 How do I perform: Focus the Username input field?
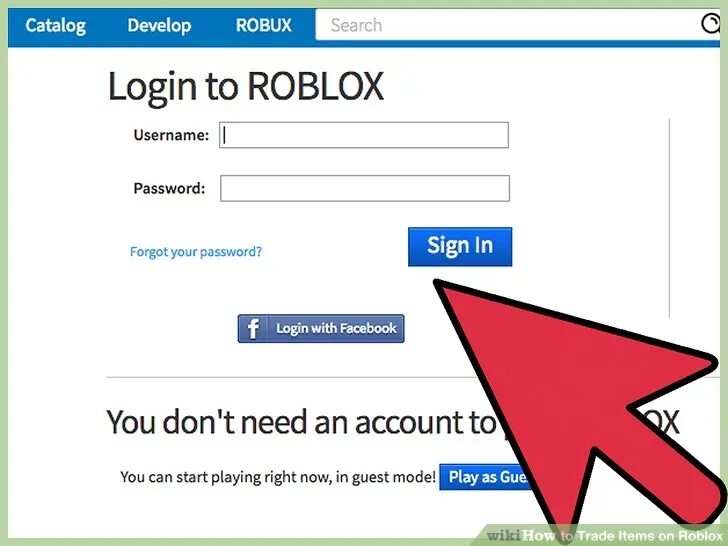pyautogui.click(x=364, y=135)
